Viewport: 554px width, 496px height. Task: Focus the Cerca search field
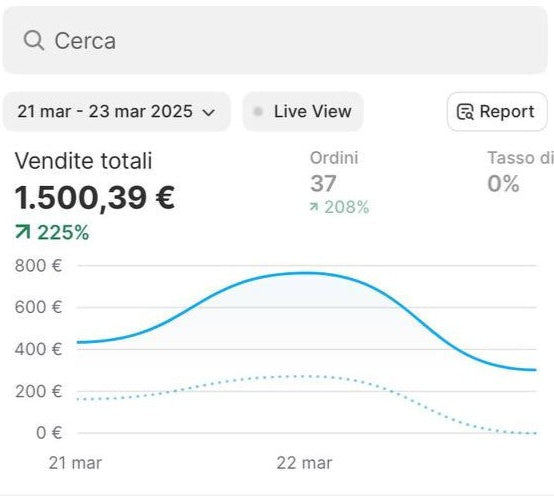[x=275, y=40]
